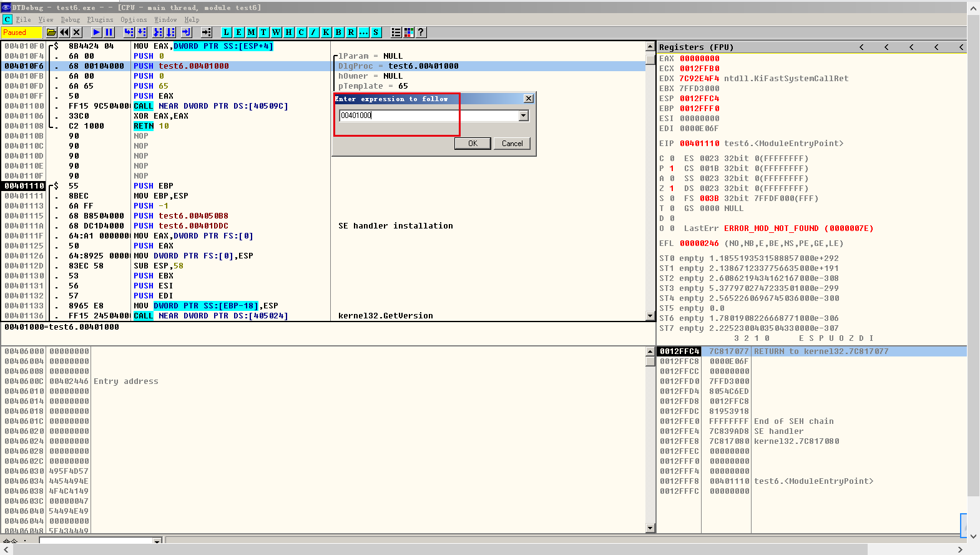Confirm the expression with OK
Screen dimensions: 980x555
(473, 144)
